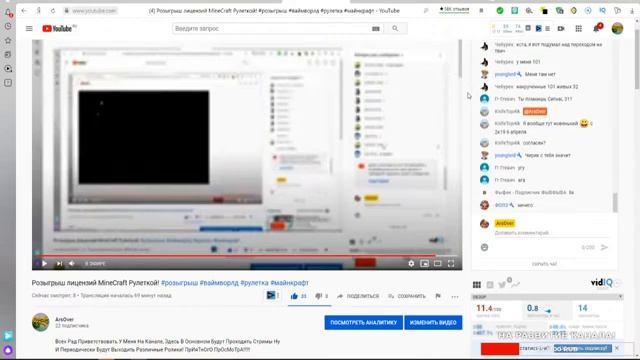The width and height of the screenshot is (640, 360).
Task: Switch the player to fullscreen
Action: tap(451, 264)
